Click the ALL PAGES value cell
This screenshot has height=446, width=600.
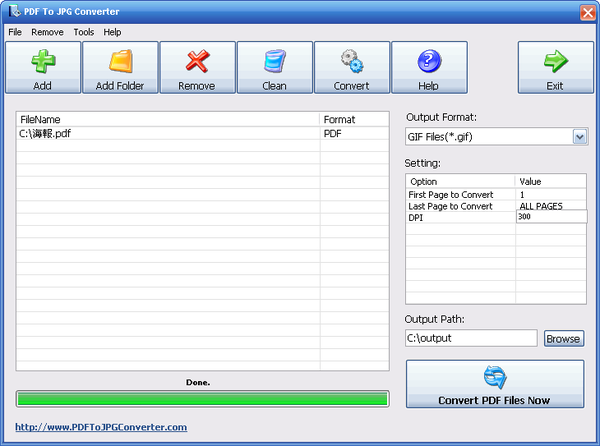[x=551, y=206]
